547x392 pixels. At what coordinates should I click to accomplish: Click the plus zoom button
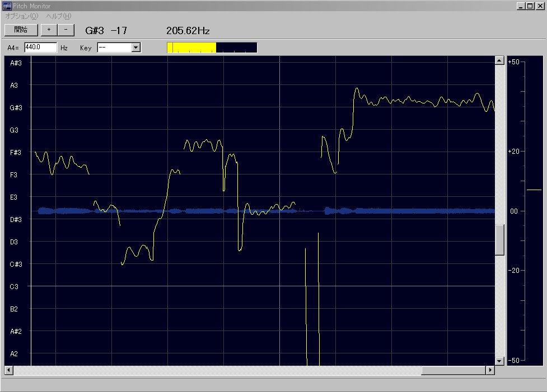(49, 30)
